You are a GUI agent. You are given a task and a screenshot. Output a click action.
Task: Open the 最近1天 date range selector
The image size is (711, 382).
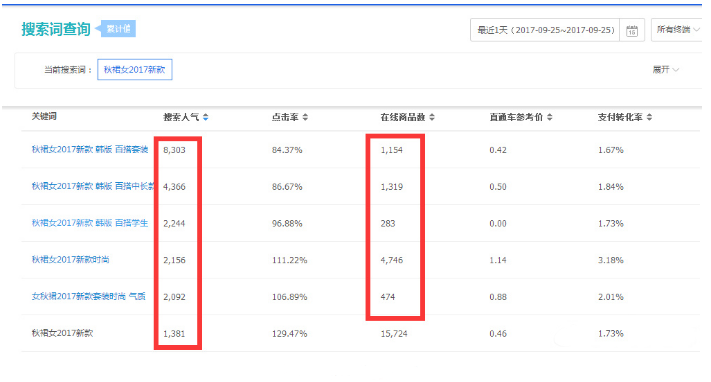pos(545,30)
